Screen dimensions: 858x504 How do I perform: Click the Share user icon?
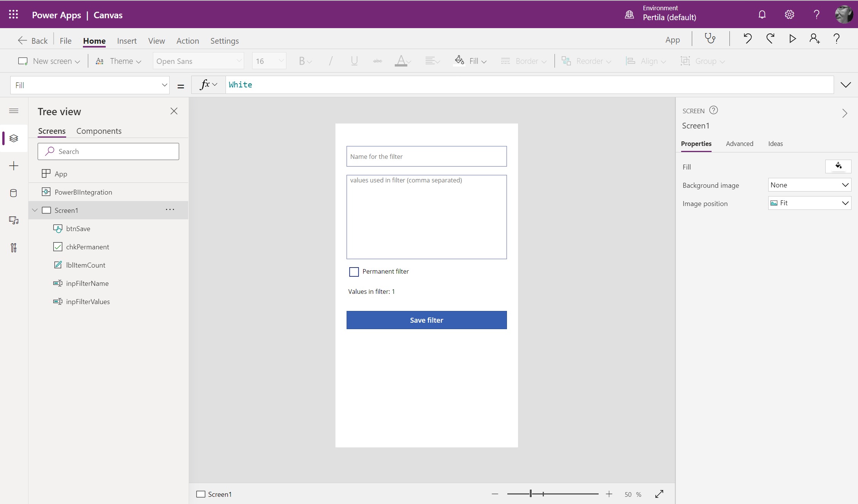tap(815, 39)
